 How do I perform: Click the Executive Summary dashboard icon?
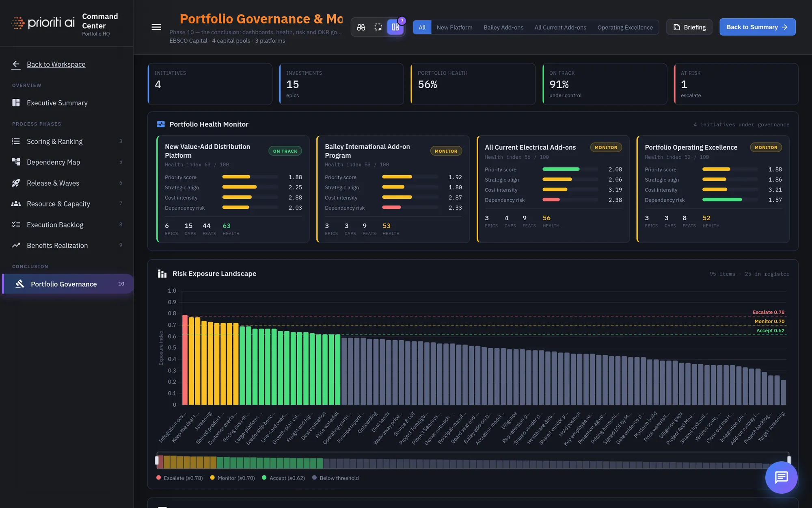coord(16,103)
